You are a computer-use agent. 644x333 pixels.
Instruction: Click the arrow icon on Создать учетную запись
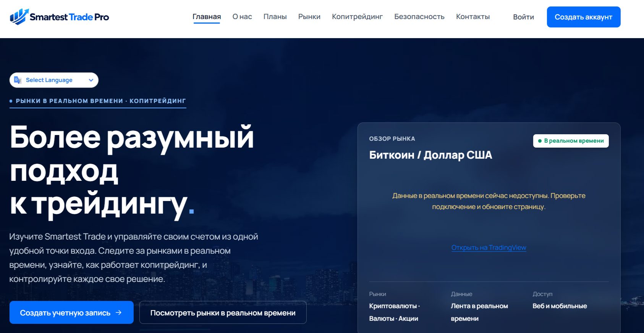[118, 312]
